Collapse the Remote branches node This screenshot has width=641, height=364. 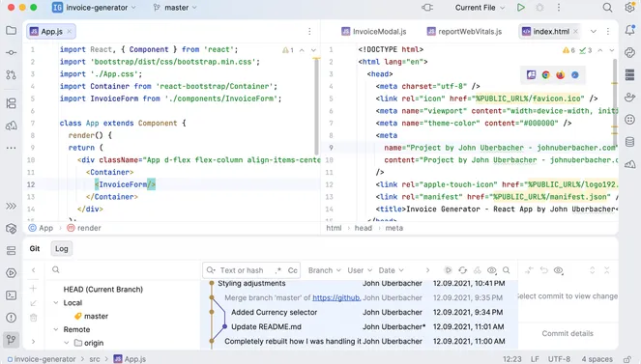[x=56, y=329]
